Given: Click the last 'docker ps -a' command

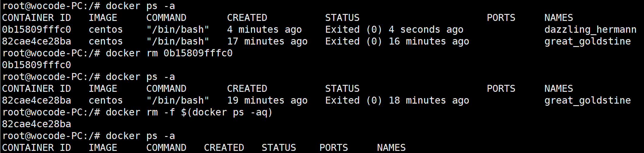Looking at the screenshot, I should (x=140, y=136).
